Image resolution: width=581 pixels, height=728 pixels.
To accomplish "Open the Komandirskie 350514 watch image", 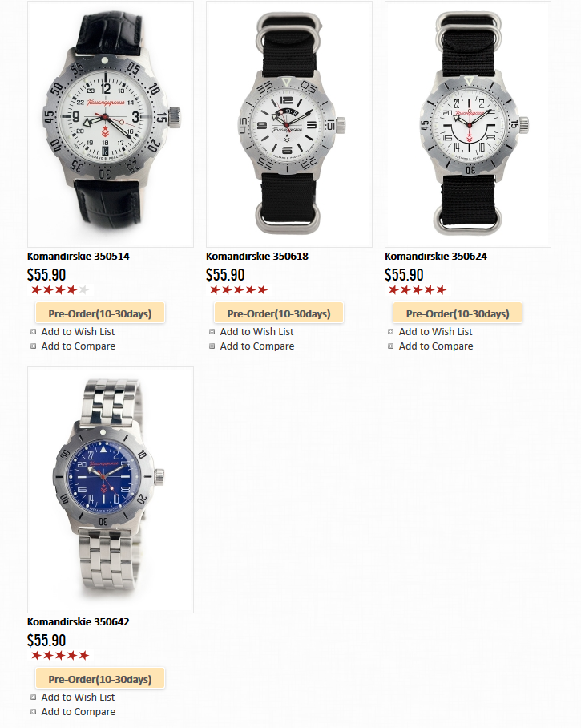I will pyautogui.click(x=111, y=124).
